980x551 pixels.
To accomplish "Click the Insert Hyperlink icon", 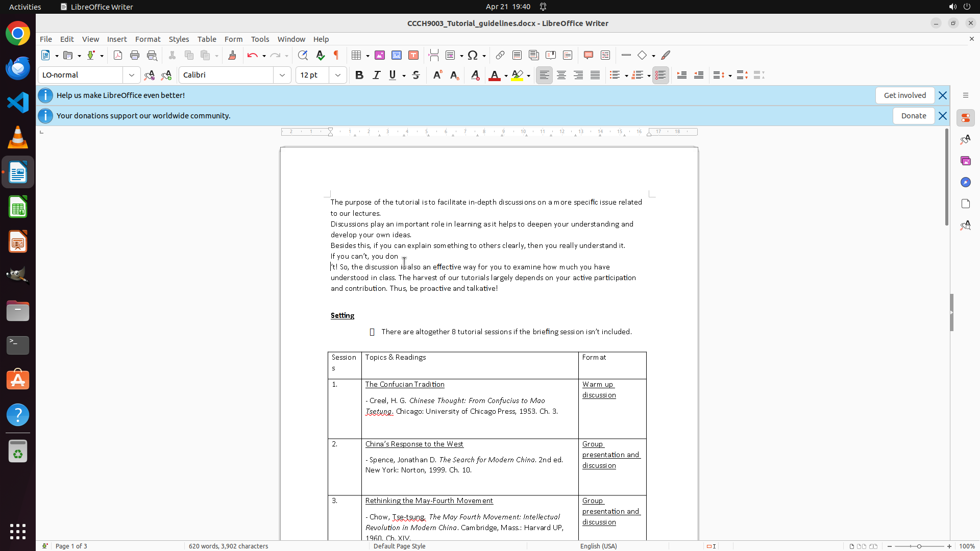I will pyautogui.click(x=500, y=55).
